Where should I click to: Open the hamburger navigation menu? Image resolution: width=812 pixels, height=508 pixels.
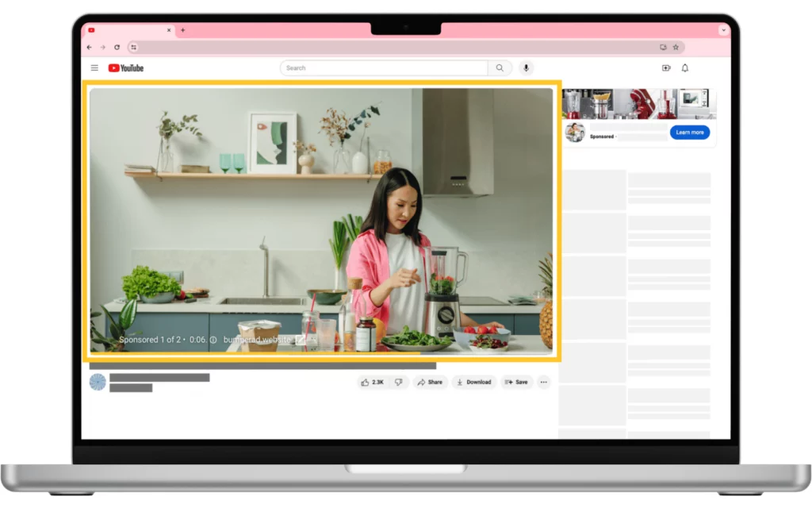94,67
